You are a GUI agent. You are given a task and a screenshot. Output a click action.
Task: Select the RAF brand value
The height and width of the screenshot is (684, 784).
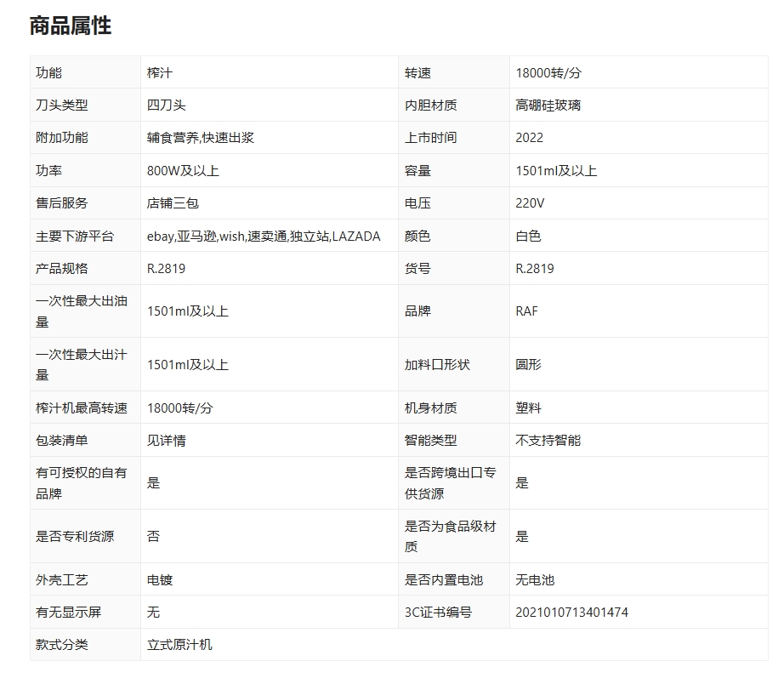pyautogui.click(x=526, y=311)
